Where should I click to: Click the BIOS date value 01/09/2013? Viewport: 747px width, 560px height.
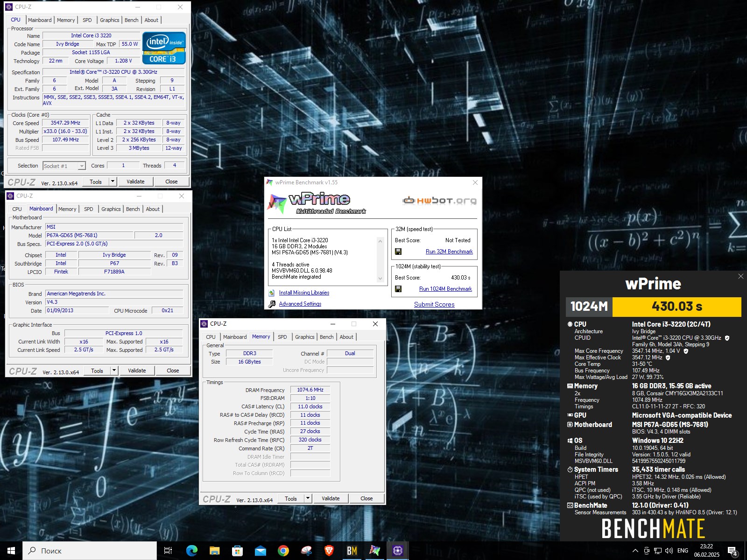78,310
